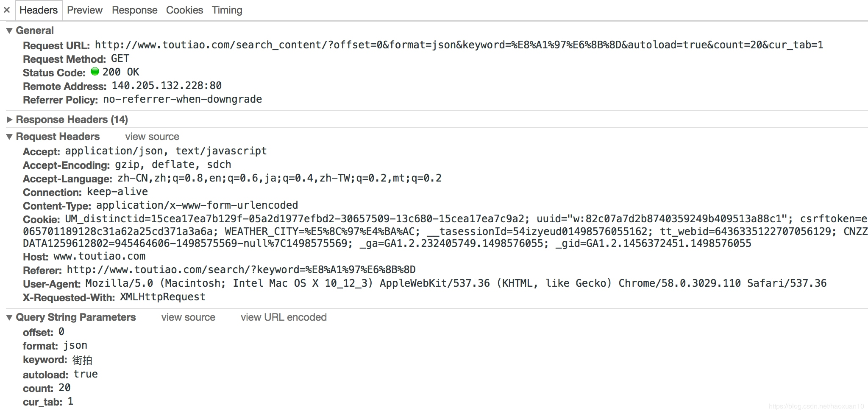
Task: Open the Timing tab
Action: click(x=227, y=10)
